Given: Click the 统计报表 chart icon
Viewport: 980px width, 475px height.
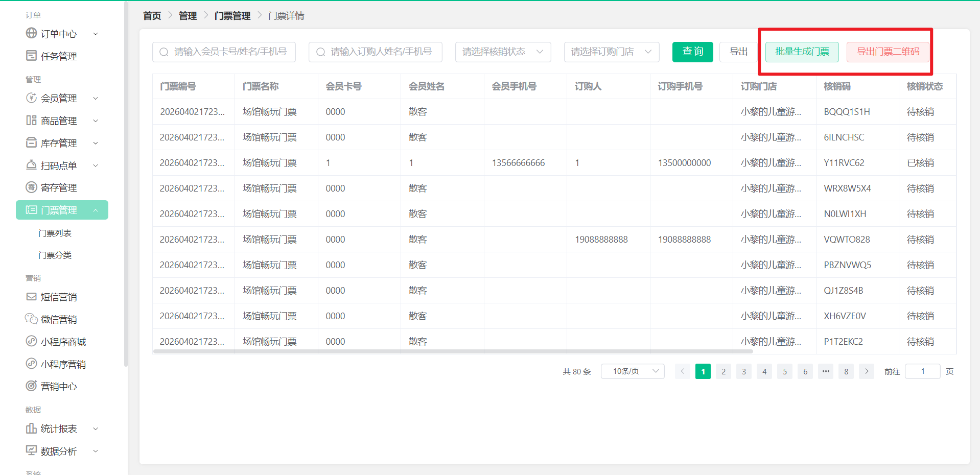Looking at the screenshot, I should tap(31, 428).
